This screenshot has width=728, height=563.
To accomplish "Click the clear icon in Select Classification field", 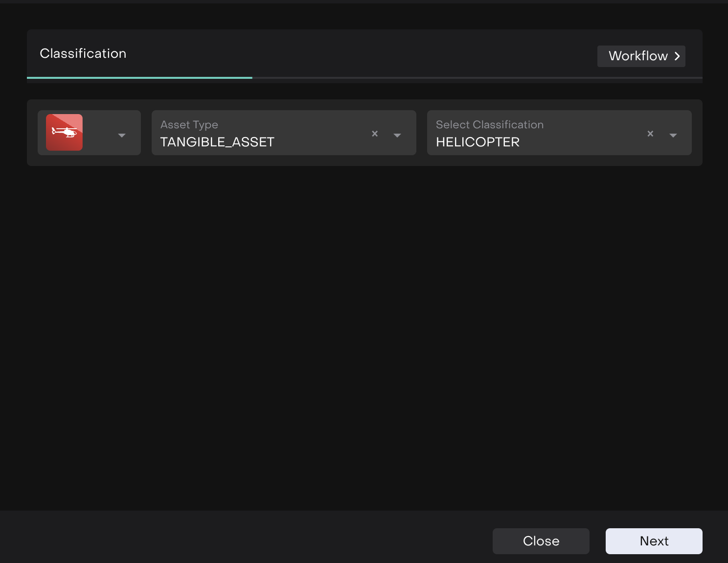I will pos(650,133).
